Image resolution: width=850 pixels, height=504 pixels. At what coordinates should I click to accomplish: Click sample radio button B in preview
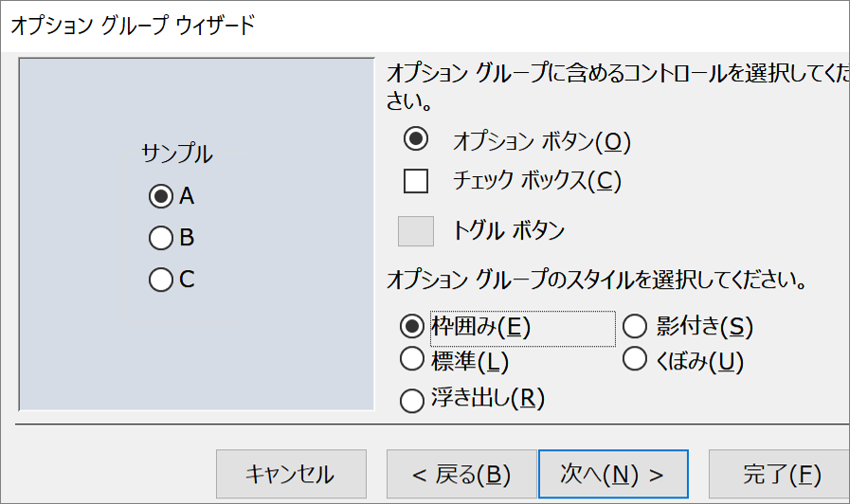(x=161, y=238)
